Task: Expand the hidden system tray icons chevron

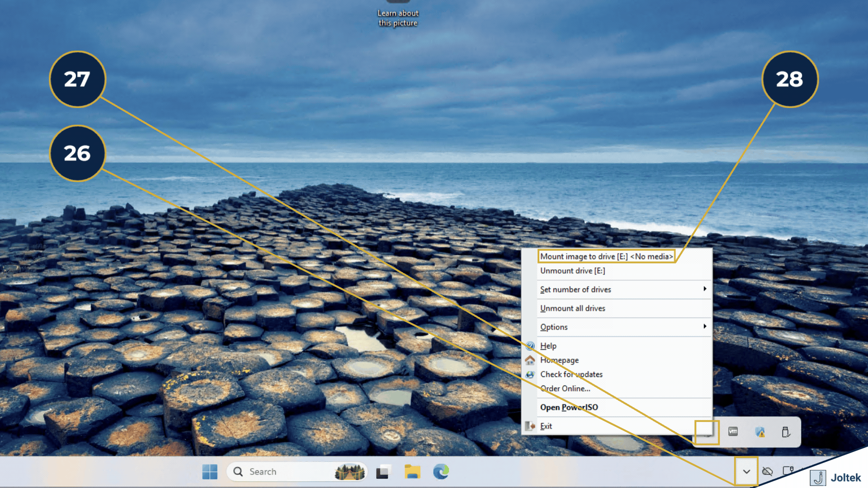Action: click(x=746, y=471)
